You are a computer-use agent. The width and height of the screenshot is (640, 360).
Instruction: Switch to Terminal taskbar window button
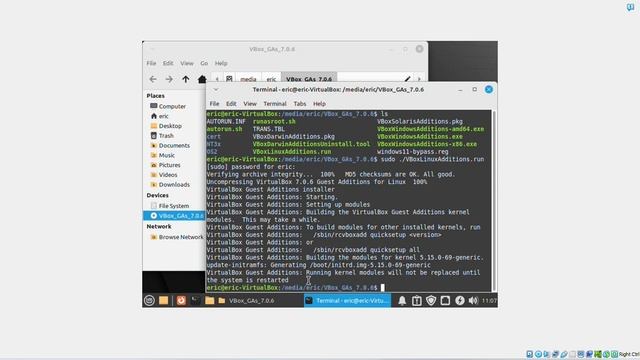[x=347, y=300]
